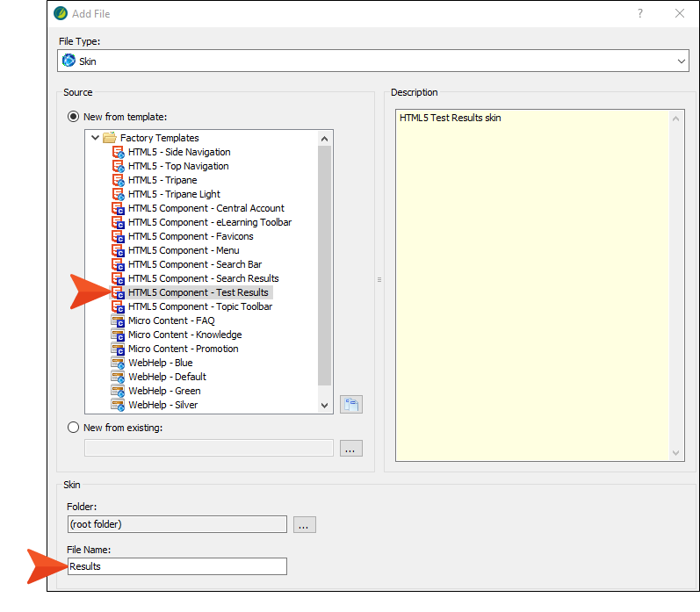This screenshot has height=612, width=700.
Task: Click the template list vertical scrollbar thumb
Action: coord(325,265)
